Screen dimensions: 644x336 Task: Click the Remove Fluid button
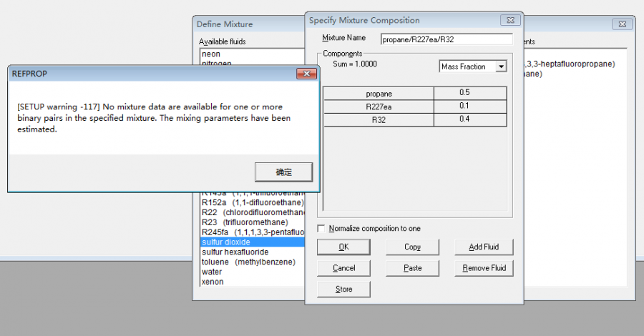click(x=484, y=268)
